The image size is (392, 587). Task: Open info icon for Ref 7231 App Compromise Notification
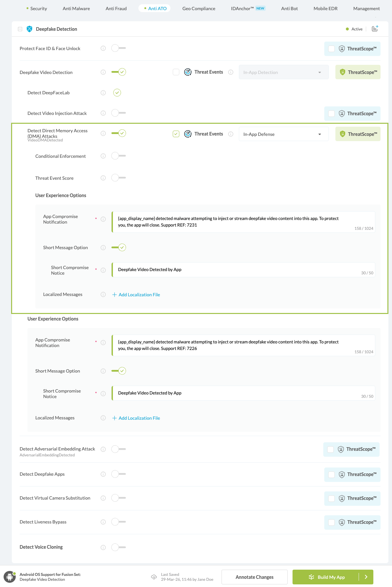pyautogui.click(x=103, y=219)
